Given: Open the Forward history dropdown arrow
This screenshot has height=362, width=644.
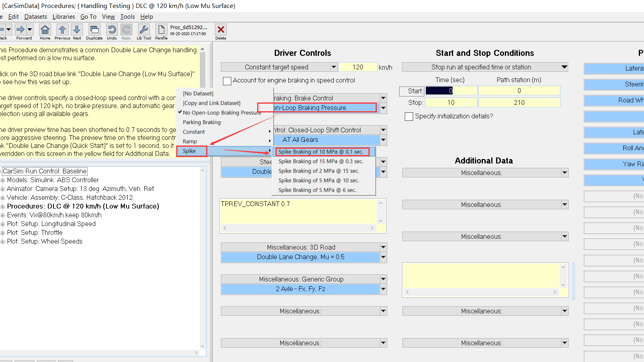Looking at the screenshot, I should [30, 30].
